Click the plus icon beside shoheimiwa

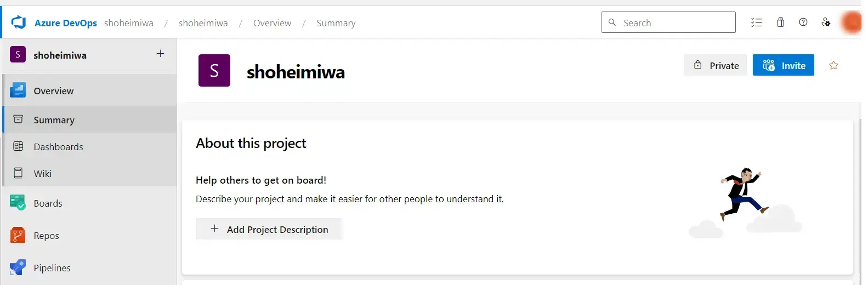coord(160,53)
